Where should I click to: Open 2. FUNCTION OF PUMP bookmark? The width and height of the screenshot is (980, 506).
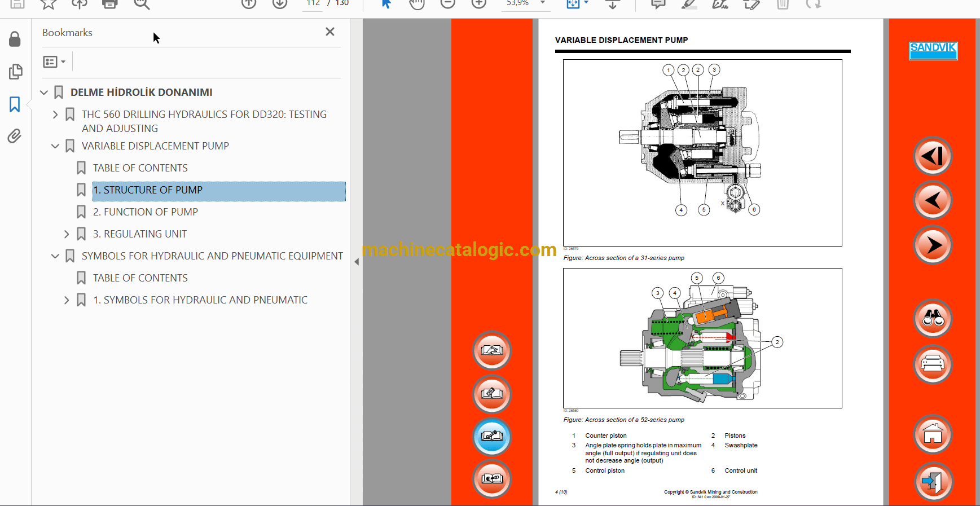[145, 212]
